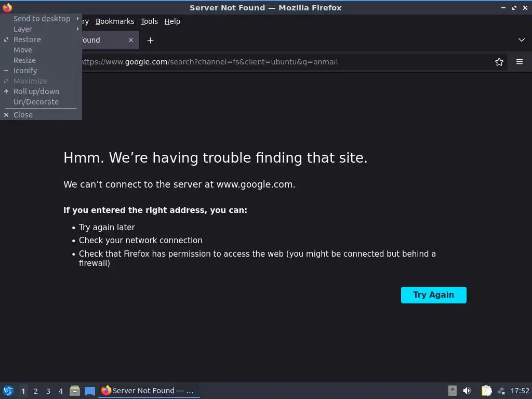Click text 'Try again later'
The image size is (532, 399).
point(107,228)
